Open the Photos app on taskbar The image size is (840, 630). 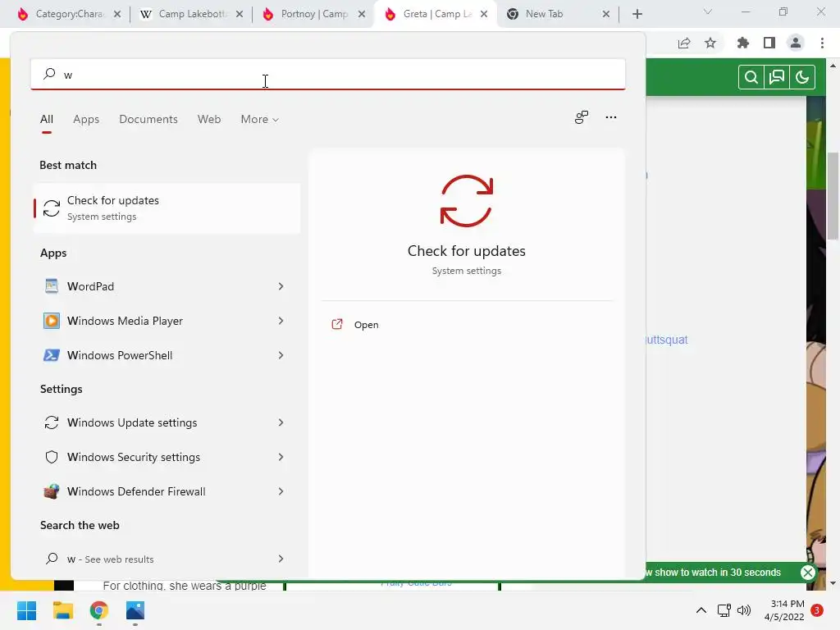(135, 610)
